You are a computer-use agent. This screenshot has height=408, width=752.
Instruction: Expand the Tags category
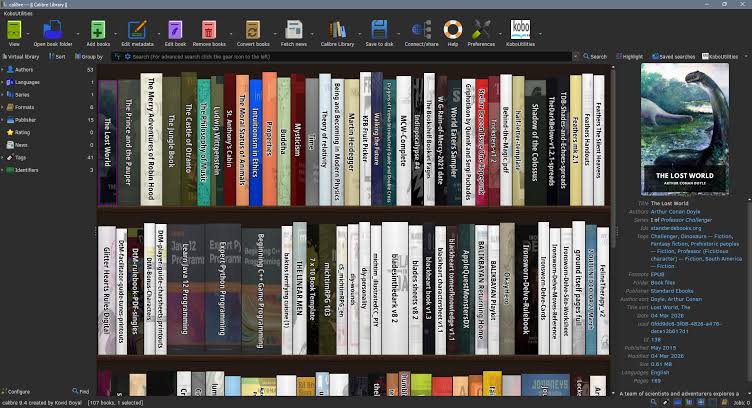[2, 157]
